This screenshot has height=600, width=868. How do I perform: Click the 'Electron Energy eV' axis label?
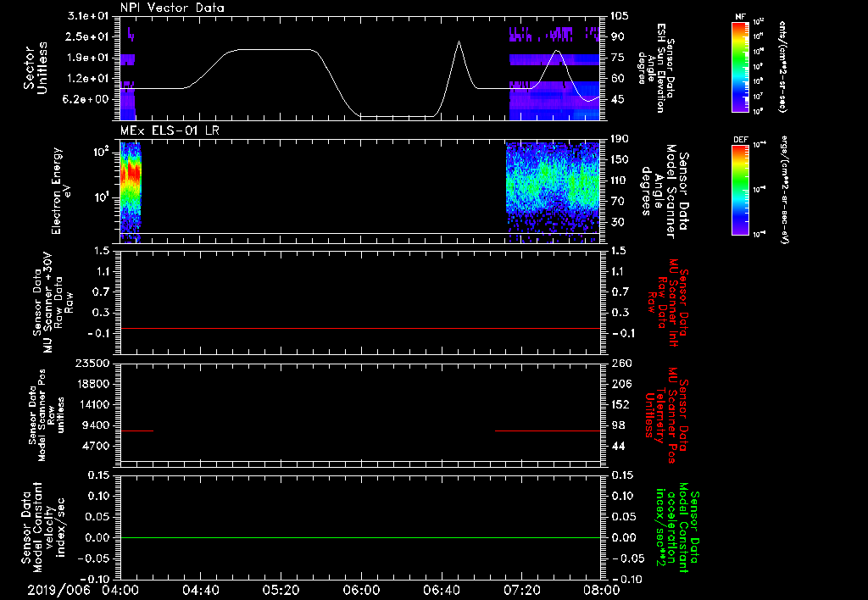pyautogui.click(x=61, y=191)
